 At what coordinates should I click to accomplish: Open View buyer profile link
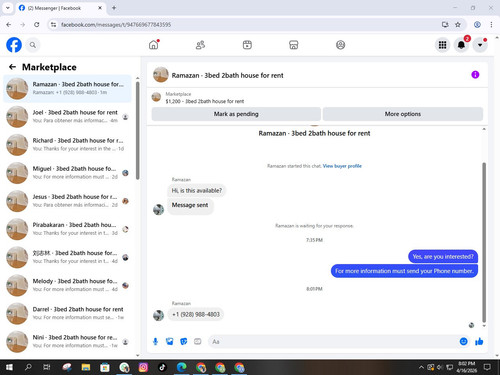(342, 166)
